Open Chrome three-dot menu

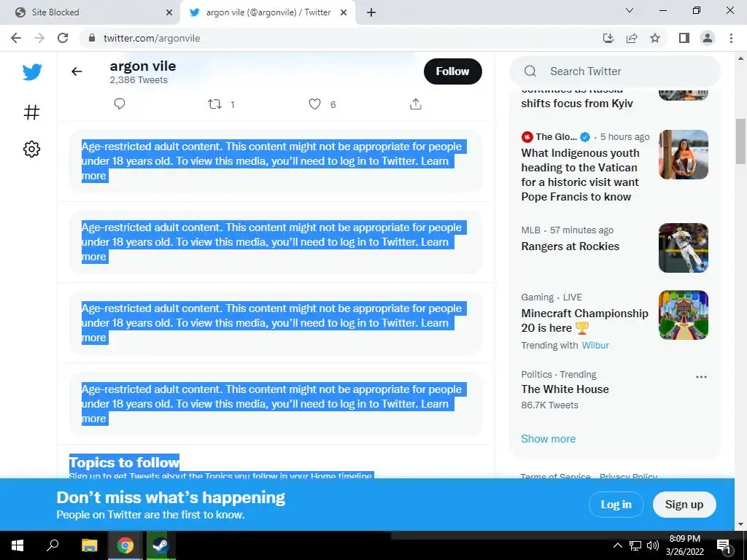[731, 38]
